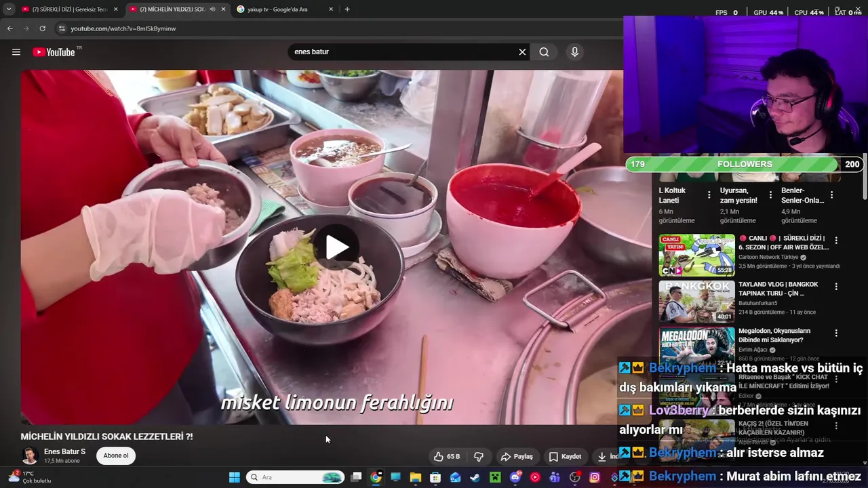The height and width of the screenshot is (488, 868).
Task: Subscribe using the Abone ol button
Action: [x=115, y=455]
